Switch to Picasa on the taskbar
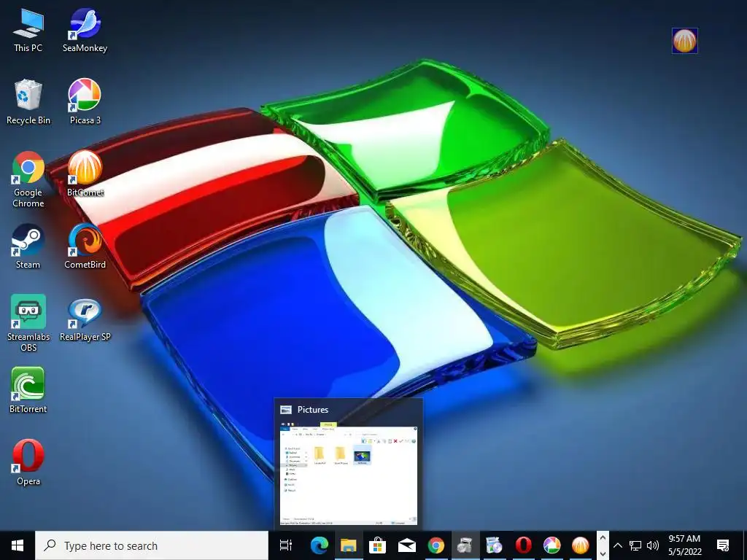 (551, 545)
